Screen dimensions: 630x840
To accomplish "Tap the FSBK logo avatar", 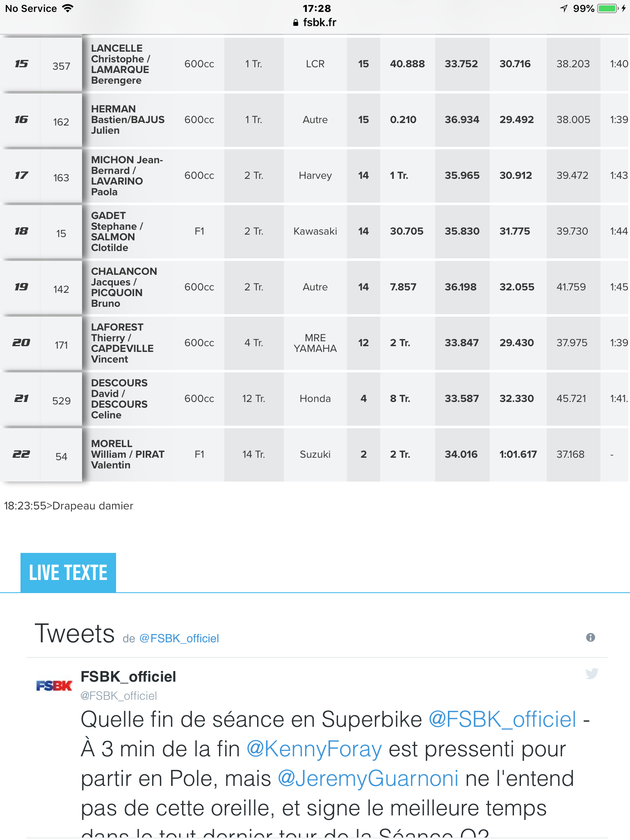I will click(54, 685).
